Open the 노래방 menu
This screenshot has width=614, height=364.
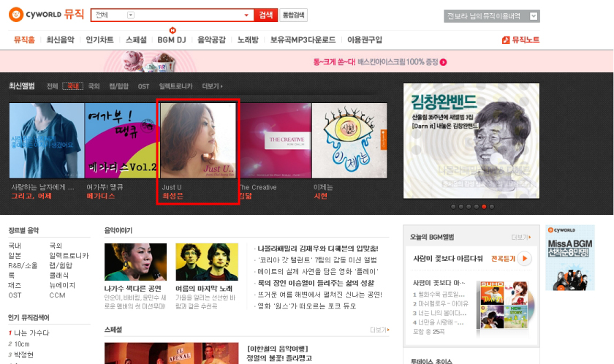tap(248, 39)
